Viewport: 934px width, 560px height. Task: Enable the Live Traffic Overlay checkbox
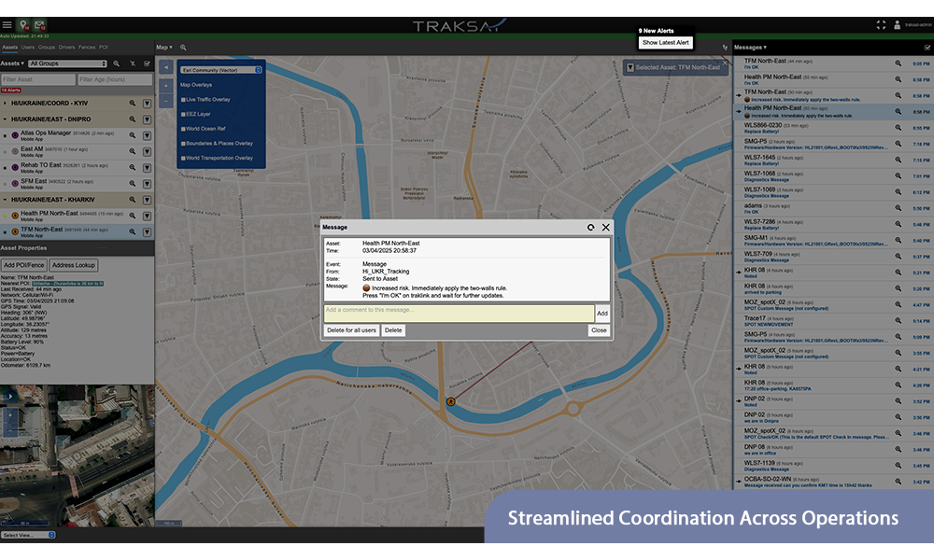(182, 99)
